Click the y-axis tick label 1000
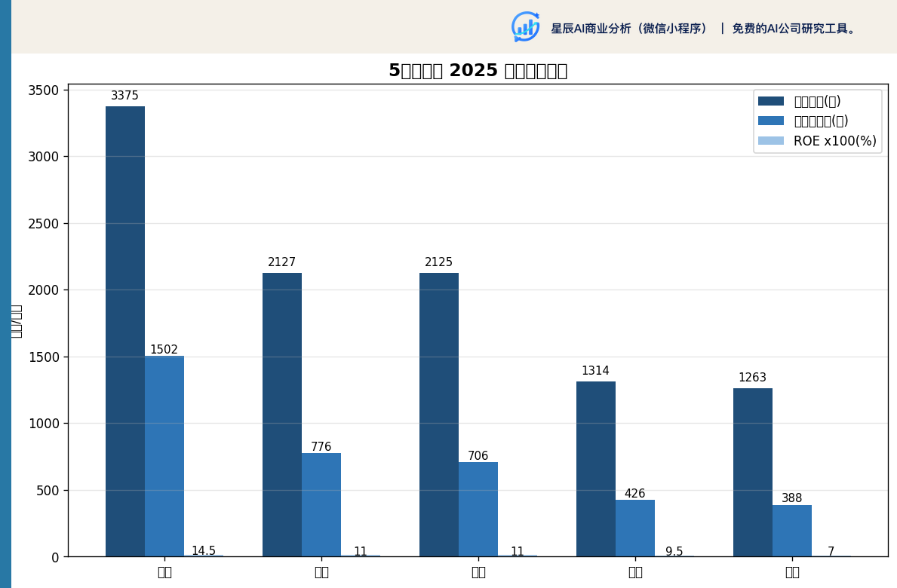Viewport: 897px width, 588px height. (44, 424)
